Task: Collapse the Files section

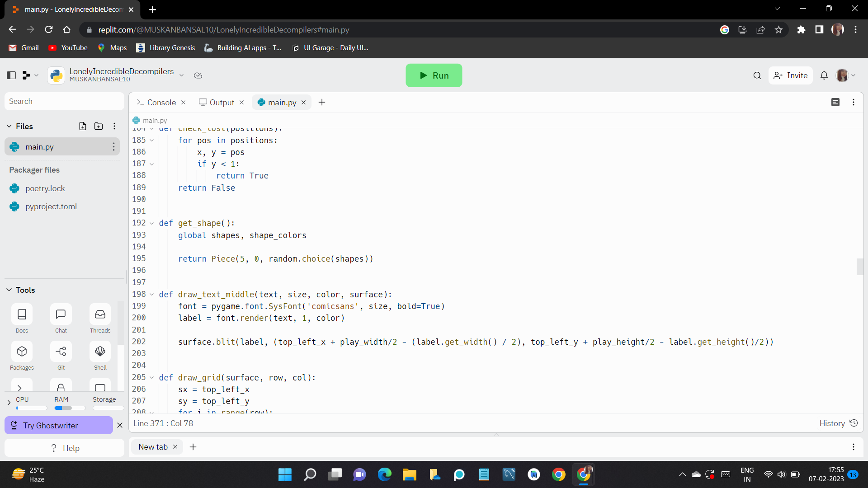Action: click(9, 126)
